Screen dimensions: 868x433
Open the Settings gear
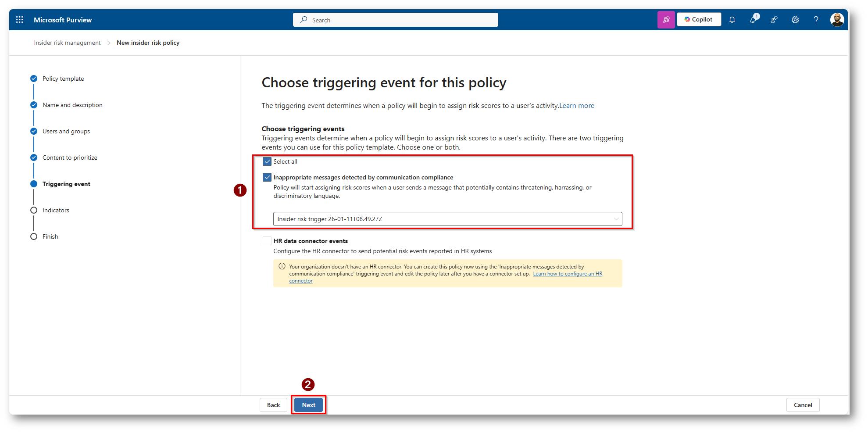795,20
